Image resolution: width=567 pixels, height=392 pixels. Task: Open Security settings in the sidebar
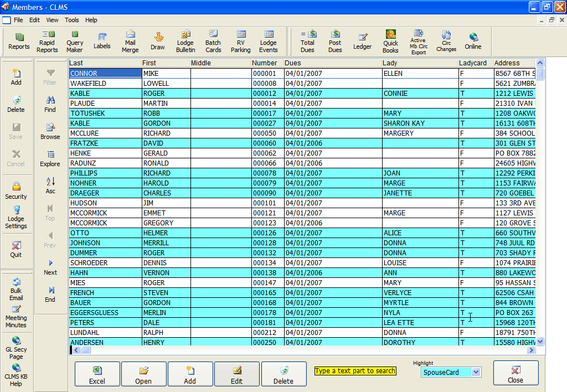[x=16, y=190]
